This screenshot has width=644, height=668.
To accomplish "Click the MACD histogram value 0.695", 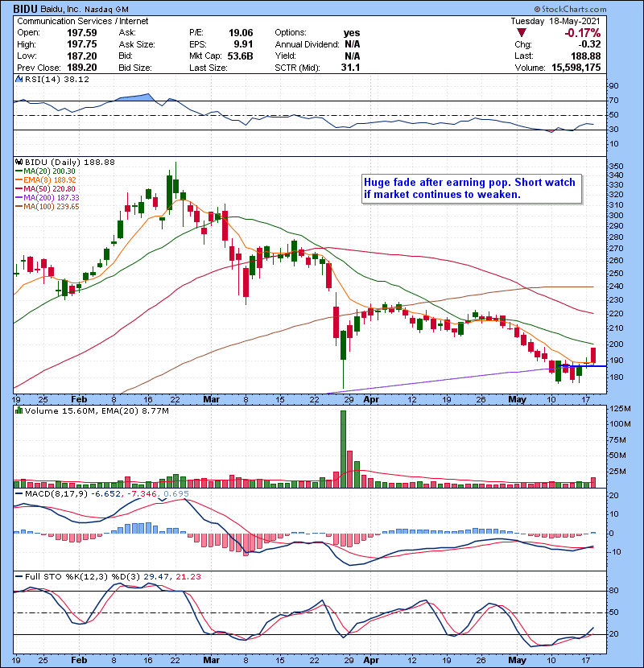I will coord(176,494).
